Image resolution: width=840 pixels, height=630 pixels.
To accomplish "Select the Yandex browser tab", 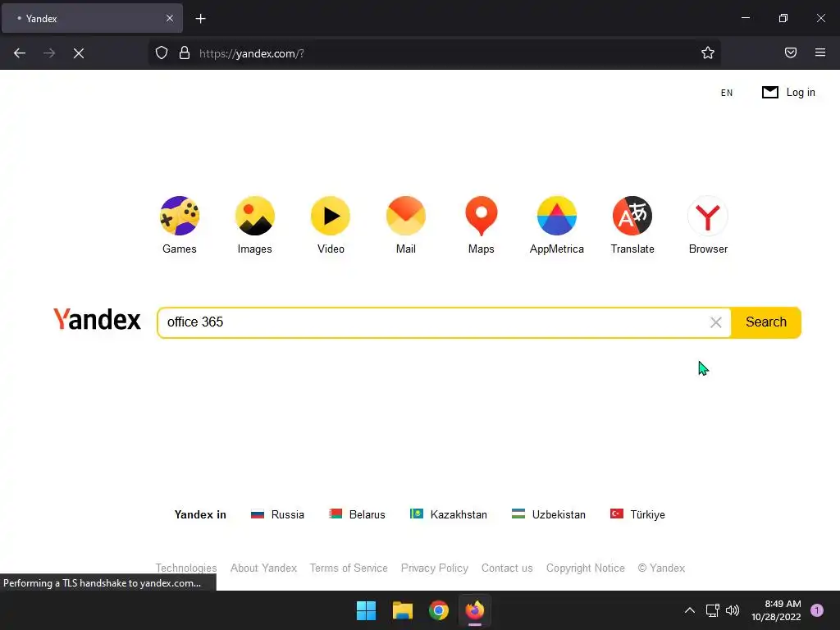I will [x=92, y=18].
